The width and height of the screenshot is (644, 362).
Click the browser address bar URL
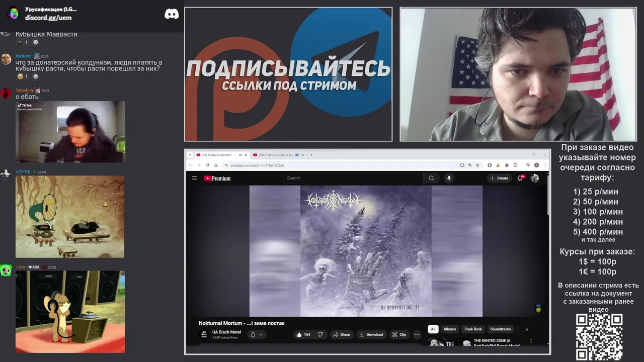[258, 165]
